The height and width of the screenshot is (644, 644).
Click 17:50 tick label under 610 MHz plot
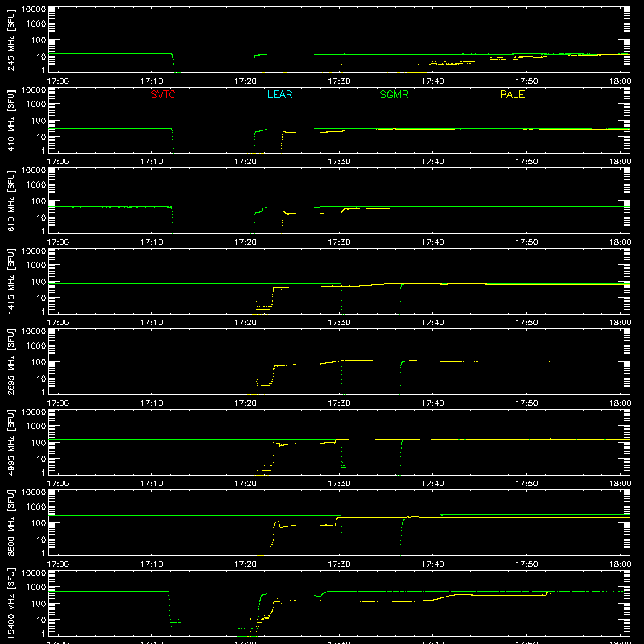click(526, 242)
